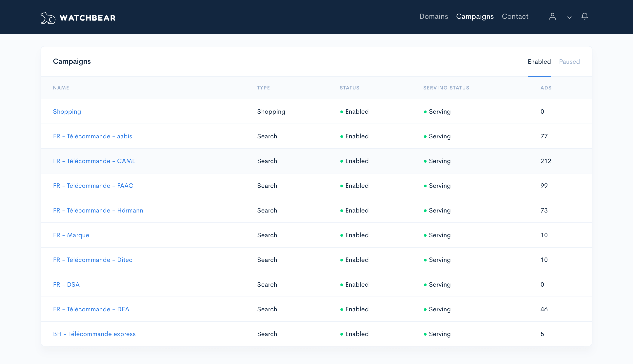Open FR – Télécommande – Hörmann campaign
This screenshot has width=633, height=364.
(x=98, y=211)
